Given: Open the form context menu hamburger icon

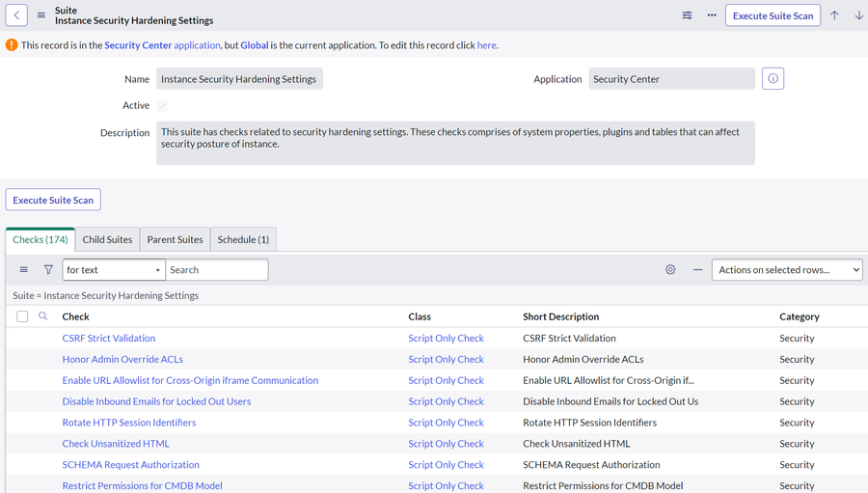Looking at the screenshot, I should coord(41,15).
